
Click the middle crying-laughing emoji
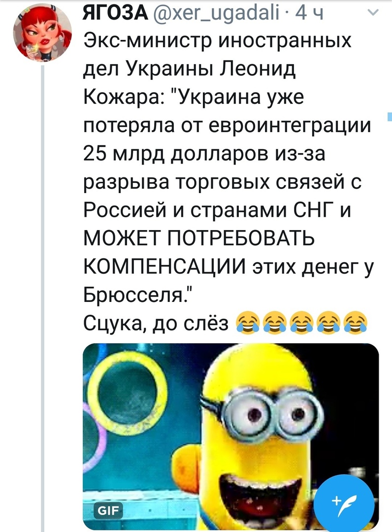point(301,323)
